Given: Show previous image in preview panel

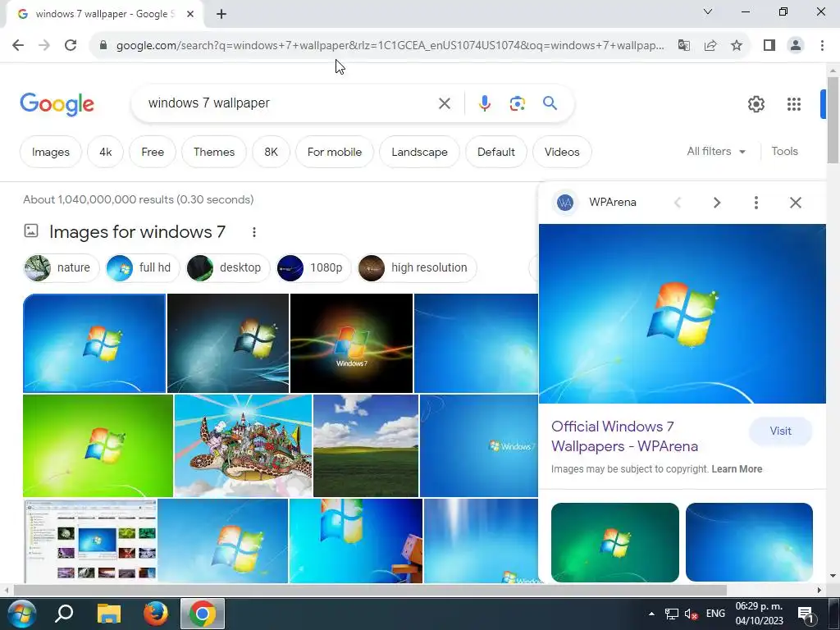Looking at the screenshot, I should (678, 203).
